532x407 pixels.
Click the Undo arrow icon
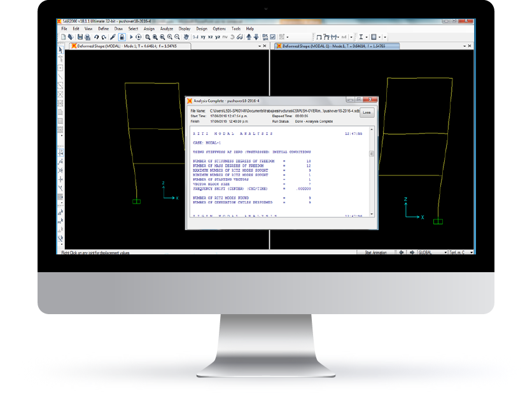(96, 37)
